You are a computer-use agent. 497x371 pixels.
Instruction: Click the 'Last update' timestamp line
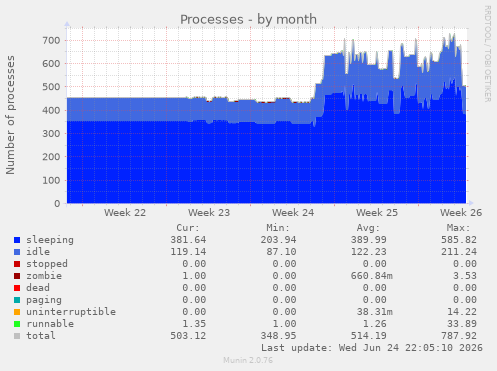372,348
